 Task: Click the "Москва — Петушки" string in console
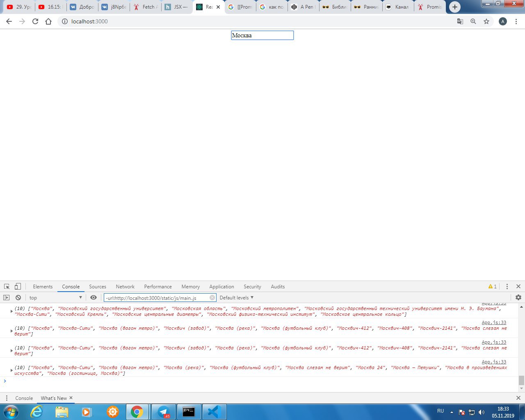[416, 367]
